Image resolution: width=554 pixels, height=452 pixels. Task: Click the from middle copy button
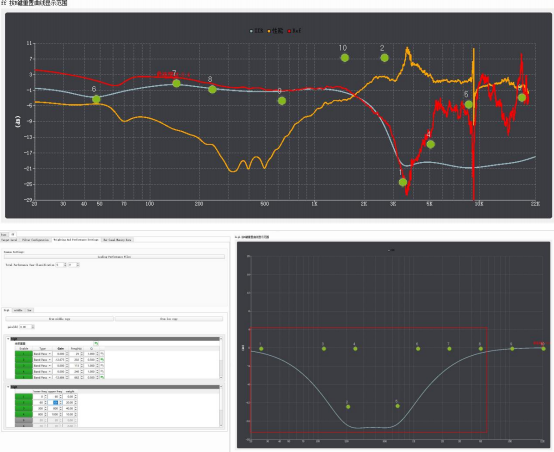(x=59, y=319)
